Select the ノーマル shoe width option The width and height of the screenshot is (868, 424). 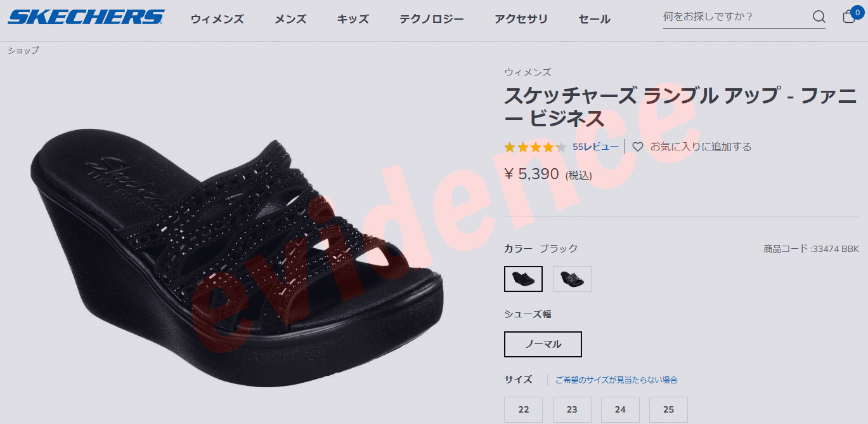coord(543,344)
